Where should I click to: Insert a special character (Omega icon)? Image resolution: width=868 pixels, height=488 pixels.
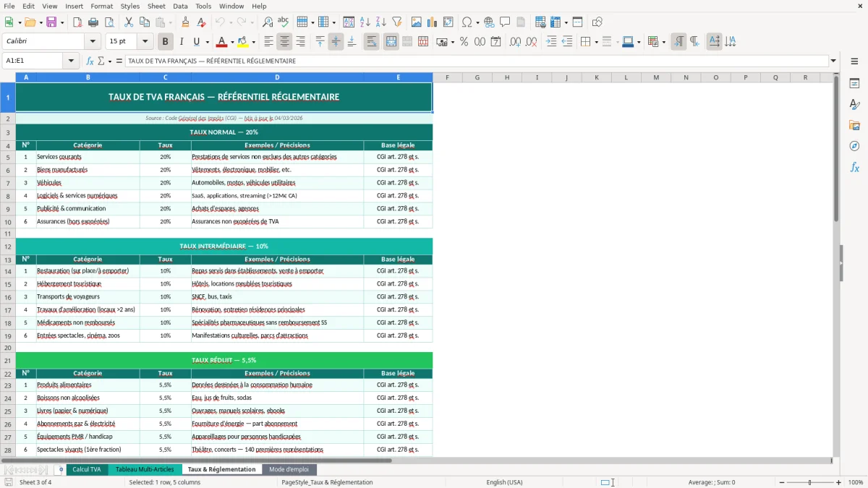point(467,22)
